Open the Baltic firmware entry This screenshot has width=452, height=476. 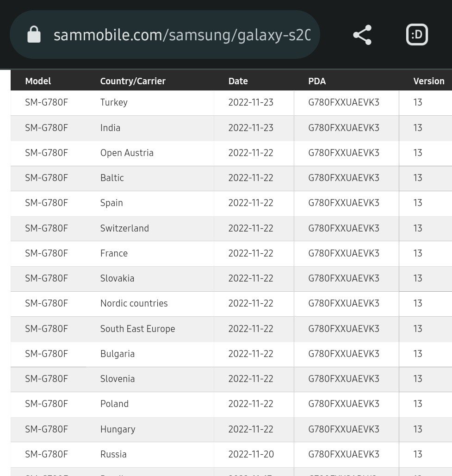click(112, 178)
